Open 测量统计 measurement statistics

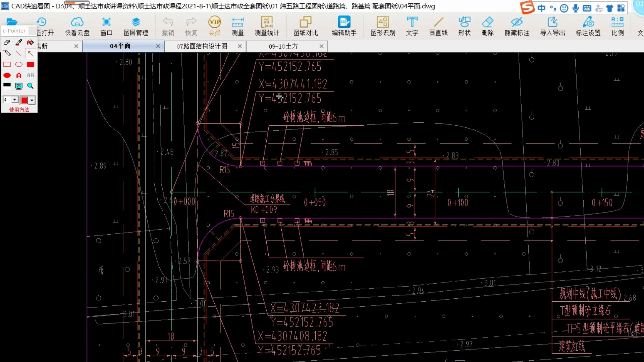pos(267,26)
